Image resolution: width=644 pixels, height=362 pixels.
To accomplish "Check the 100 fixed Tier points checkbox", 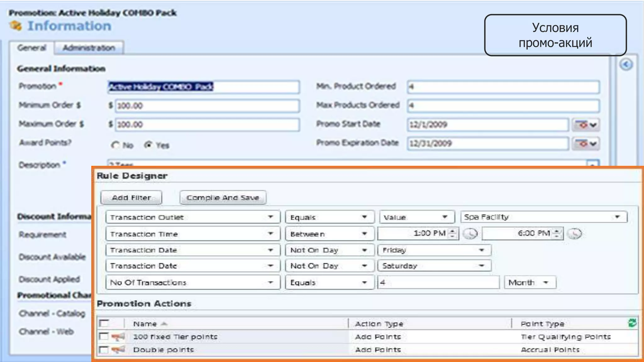I will [x=103, y=337].
